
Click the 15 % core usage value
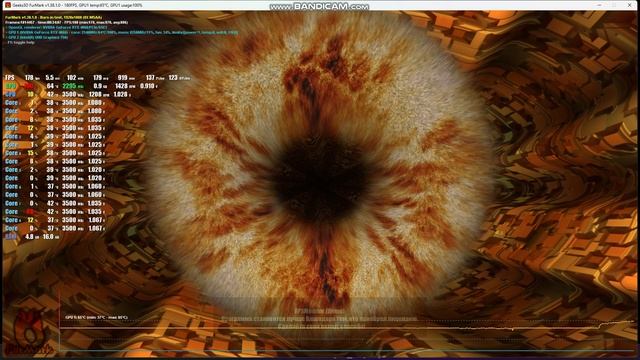coord(30,153)
